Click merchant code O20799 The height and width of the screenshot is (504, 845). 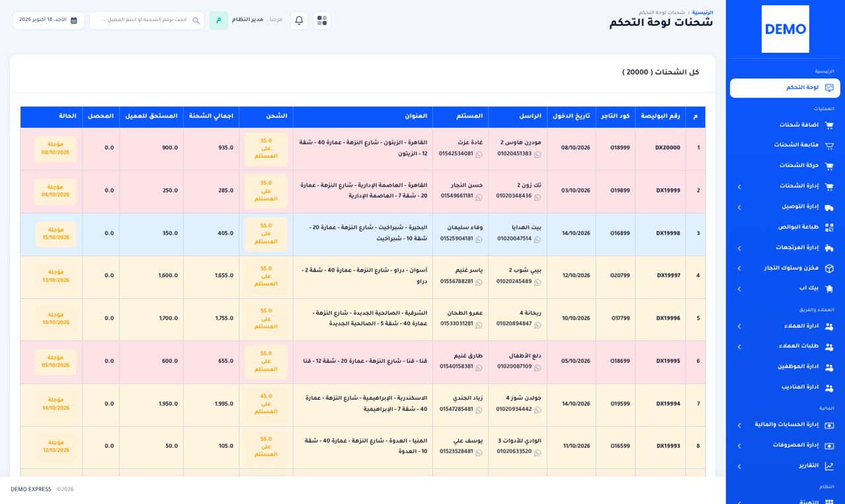(620, 276)
